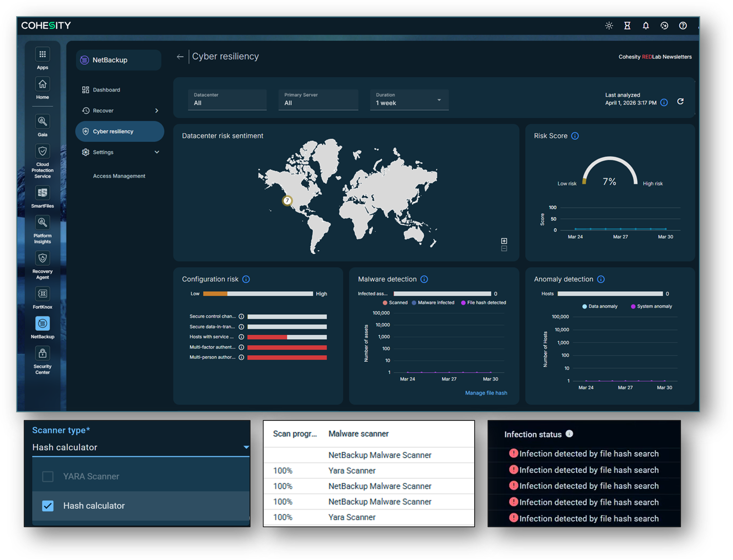This screenshot has width=733, height=560.
Task: Open Recovery Agent icon
Action: click(43, 258)
